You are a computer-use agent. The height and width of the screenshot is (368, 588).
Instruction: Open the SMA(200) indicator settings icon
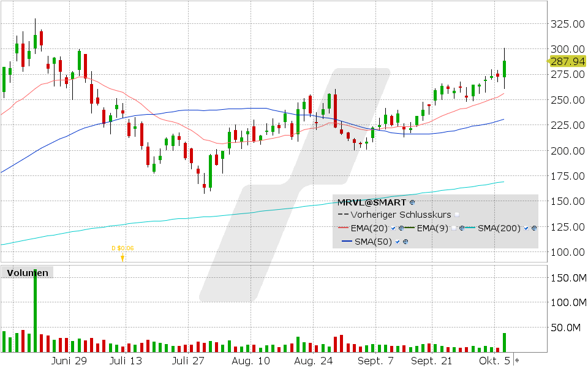[x=534, y=228]
